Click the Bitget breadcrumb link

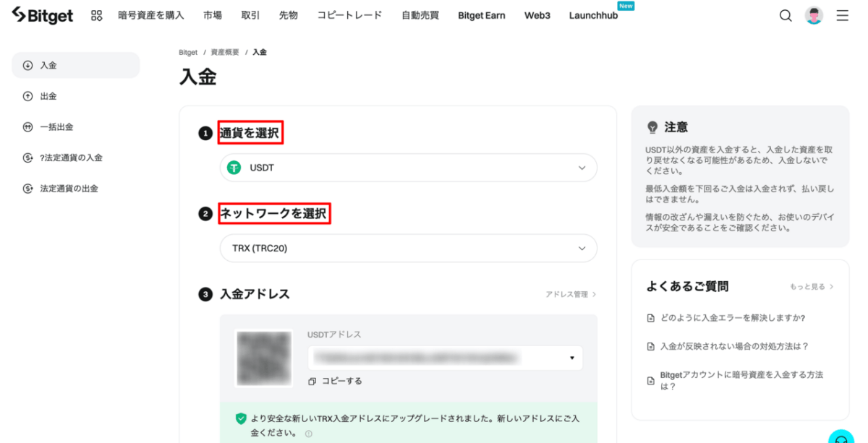188,53
